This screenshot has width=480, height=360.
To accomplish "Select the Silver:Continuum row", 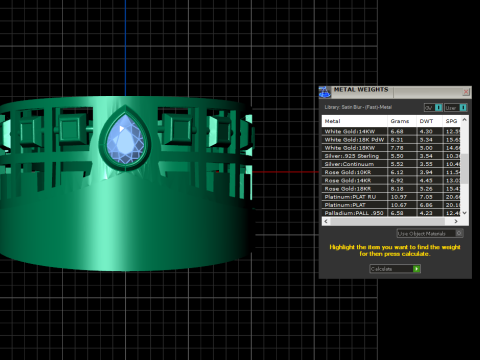I will [391, 164].
